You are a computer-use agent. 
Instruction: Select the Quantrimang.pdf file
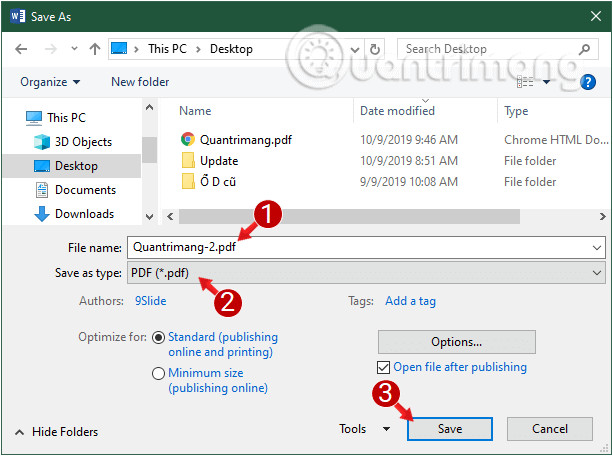[x=246, y=140]
